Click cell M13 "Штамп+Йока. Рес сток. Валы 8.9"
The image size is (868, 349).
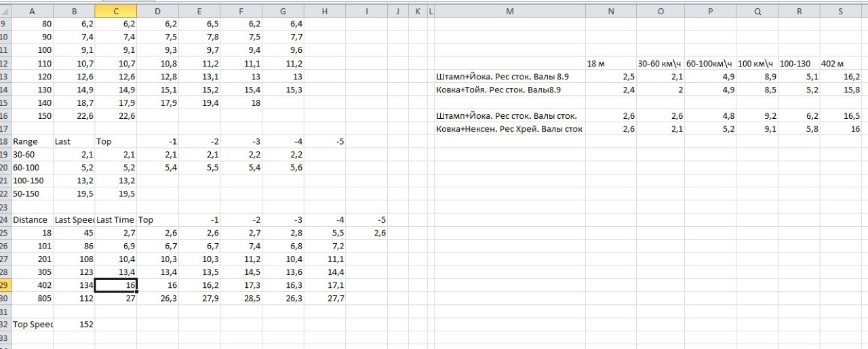tap(509, 77)
